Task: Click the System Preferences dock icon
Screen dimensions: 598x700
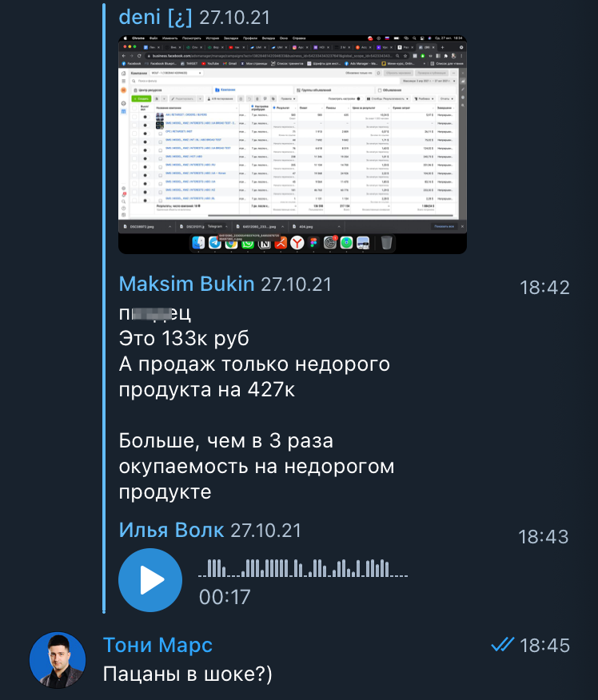Action: click(x=330, y=243)
